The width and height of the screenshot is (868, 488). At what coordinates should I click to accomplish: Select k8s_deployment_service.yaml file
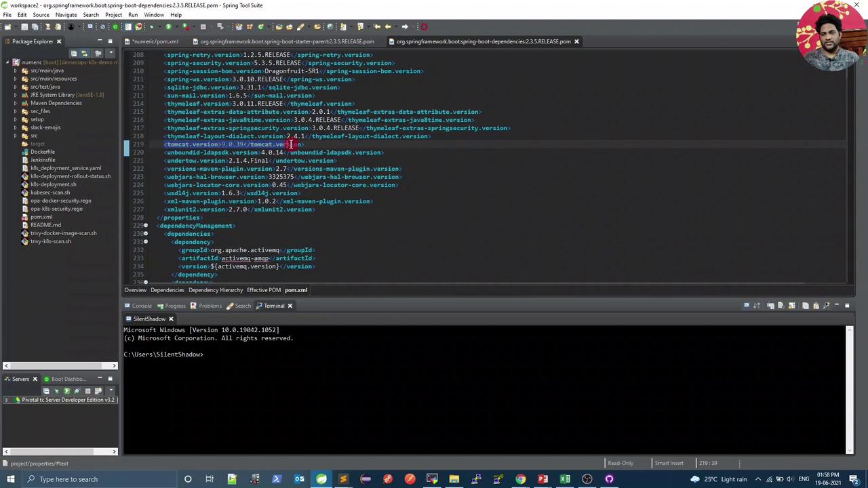[65, 168]
